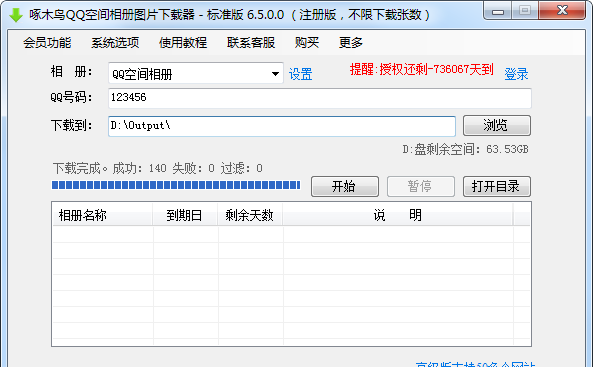
Task: Click the 下载完成 status text
Action: pos(157,168)
